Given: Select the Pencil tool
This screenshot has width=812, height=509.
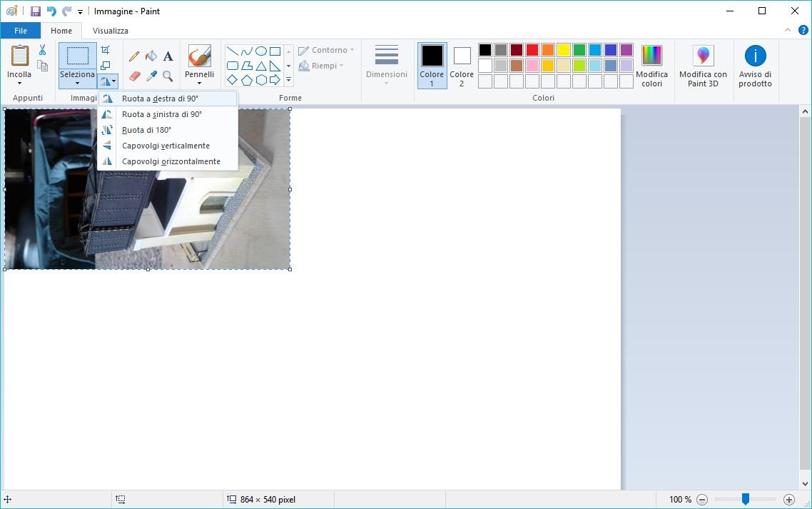Looking at the screenshot, I should coord(134,56).
